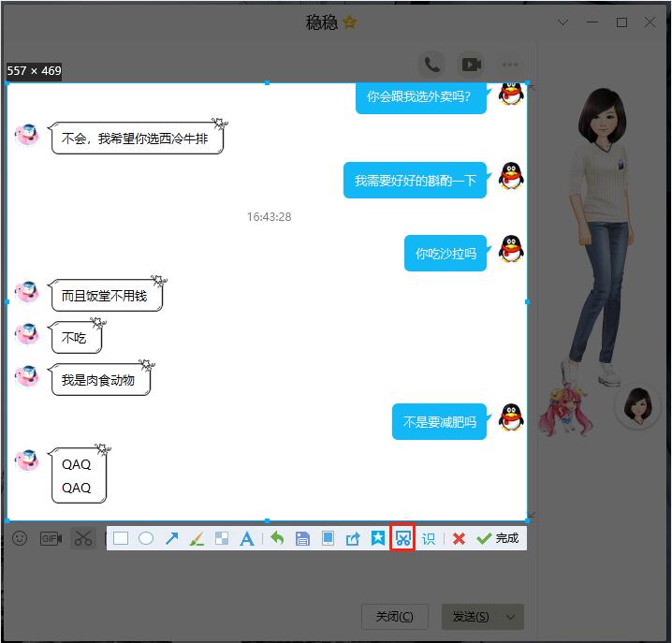Click penguin avatar beside 不是要减肥吗
This screenshot has height=643, width=672.
pyautogui.click(x=511, y=417)
